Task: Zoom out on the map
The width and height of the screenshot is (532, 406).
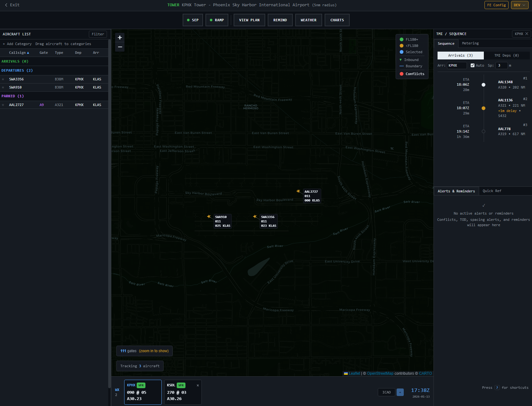Action: click(x=120, y=47)
